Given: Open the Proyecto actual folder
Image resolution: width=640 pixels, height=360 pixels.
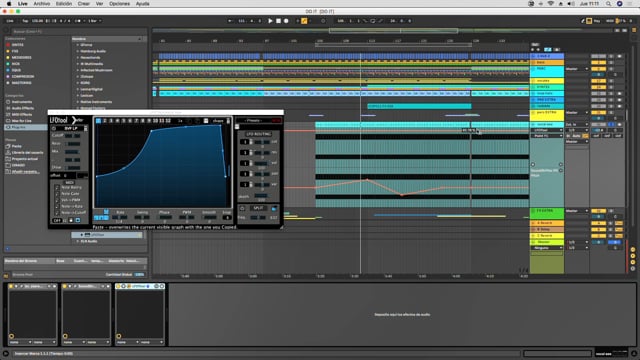Looking at the screenshot, I should coord(24,159).
